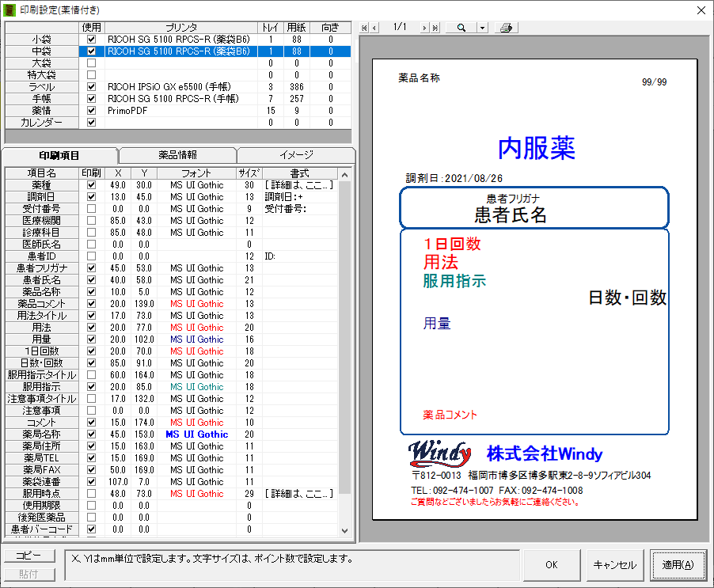Viewport: 714px width, 588px height.
Task: Toggle print checkbox for 受付番号
Action: 92,209
